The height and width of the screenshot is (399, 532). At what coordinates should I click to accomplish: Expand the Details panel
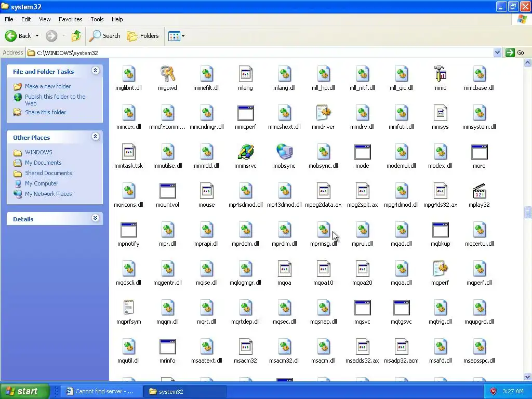tap(96, 218)
